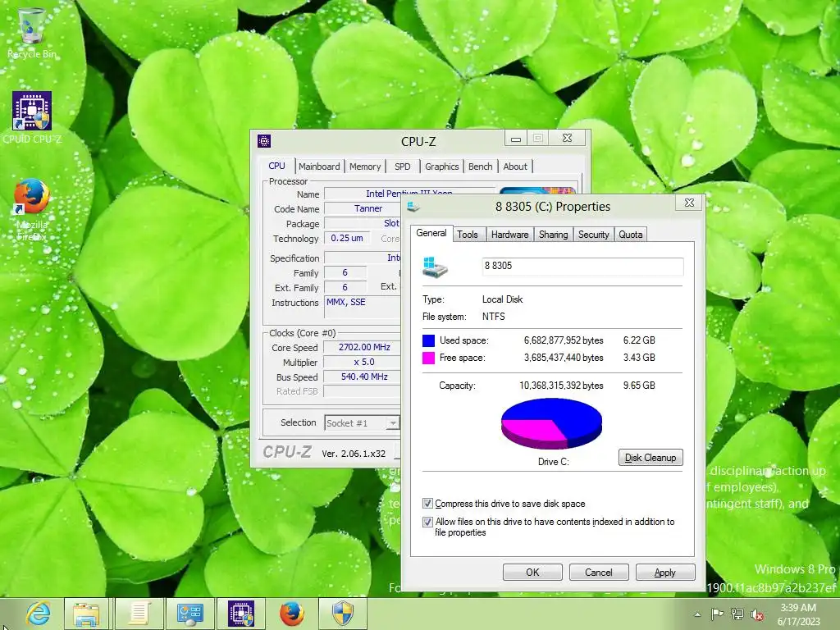Show hidden system tray icons
840x630 pixels.
[x=697, y=614]
